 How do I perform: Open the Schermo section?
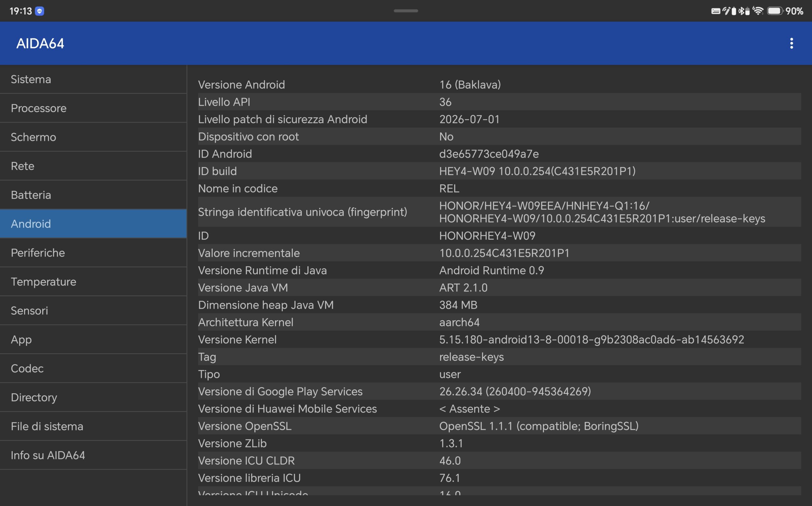pos(93,137)
